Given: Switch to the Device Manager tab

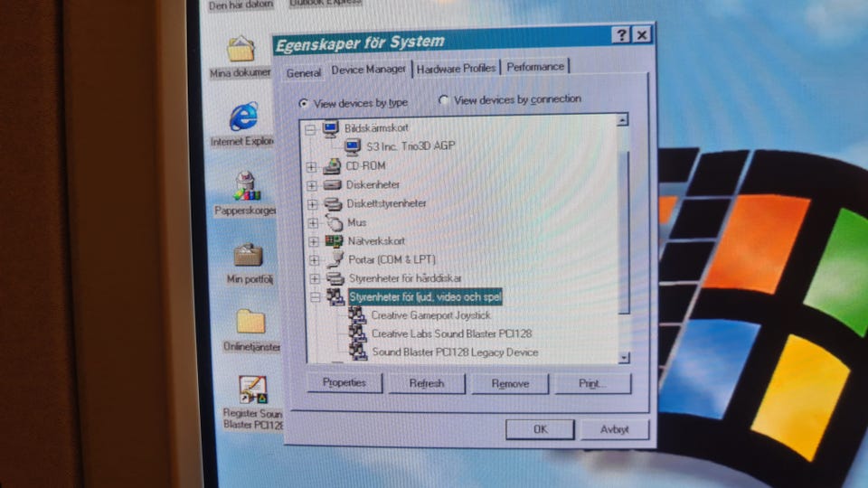Looking at the screenshot, I should (369, 70).
